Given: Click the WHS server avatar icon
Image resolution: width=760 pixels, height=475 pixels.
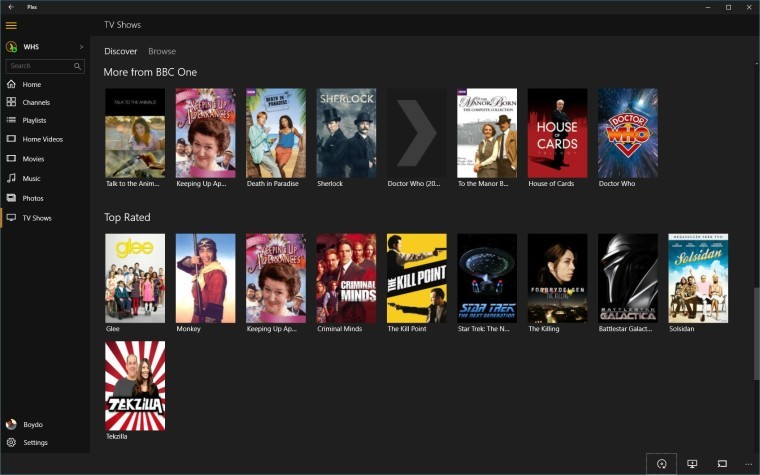Looking at the screenshot, I should click(11, 47).
